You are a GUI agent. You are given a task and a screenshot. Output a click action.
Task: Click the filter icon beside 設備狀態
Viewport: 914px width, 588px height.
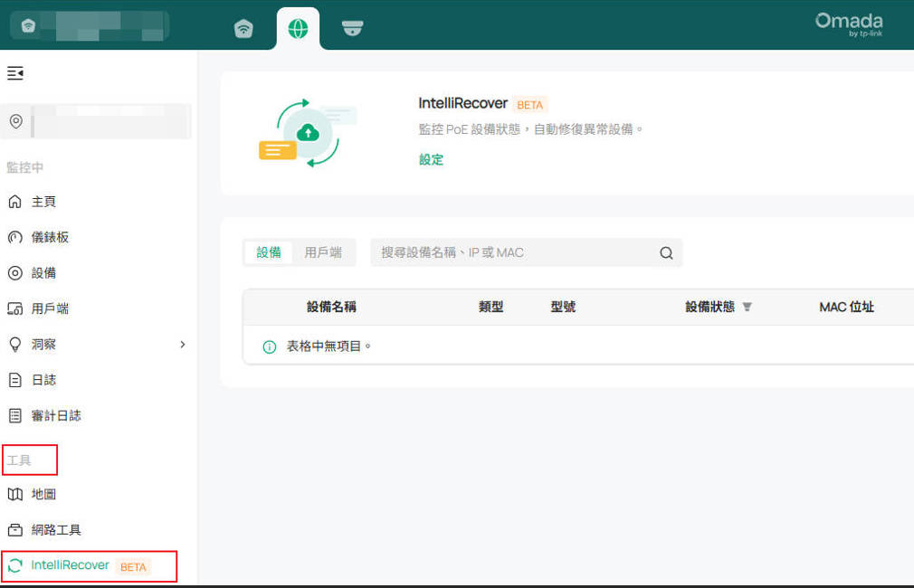pos(747,308)
